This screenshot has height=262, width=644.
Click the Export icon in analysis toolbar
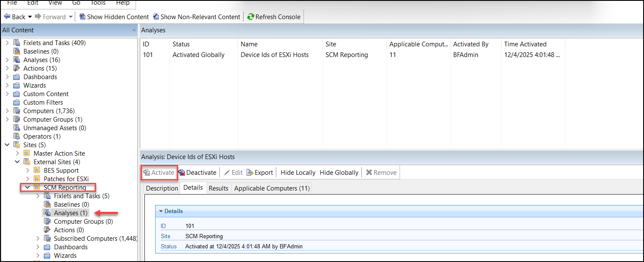(250, 173)
